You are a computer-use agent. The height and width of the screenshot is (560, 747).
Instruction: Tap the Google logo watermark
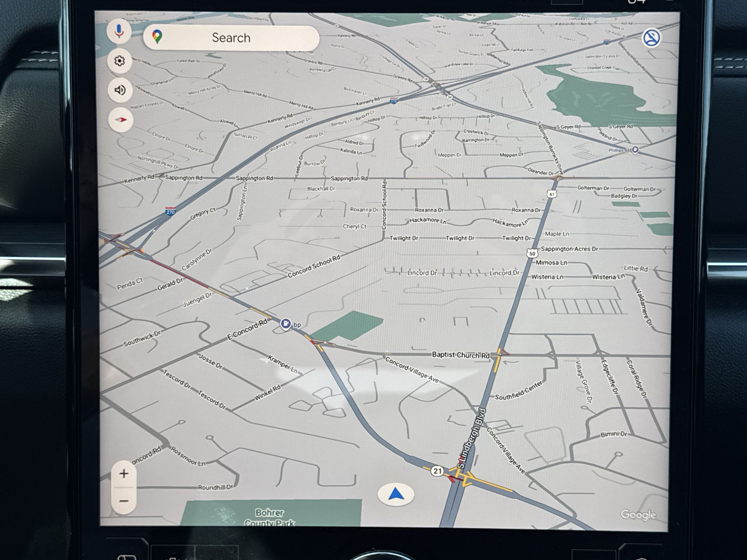pos(638,515)
